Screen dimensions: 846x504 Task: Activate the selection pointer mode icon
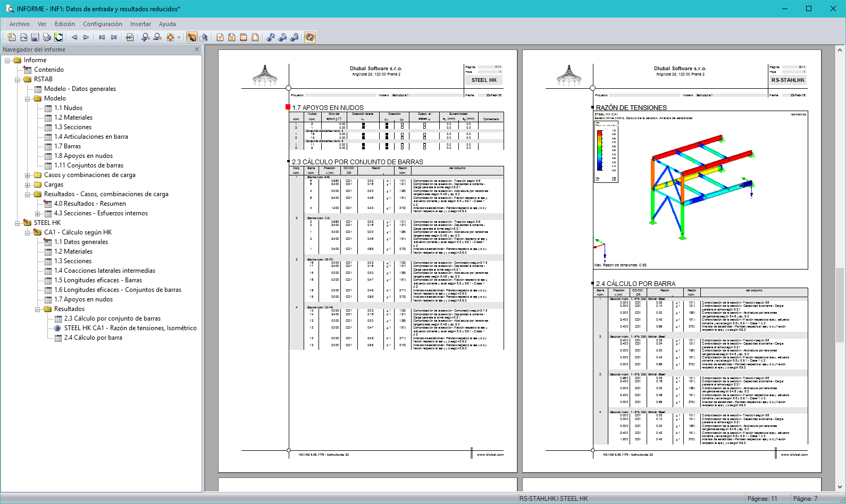[x=204, y=37]
